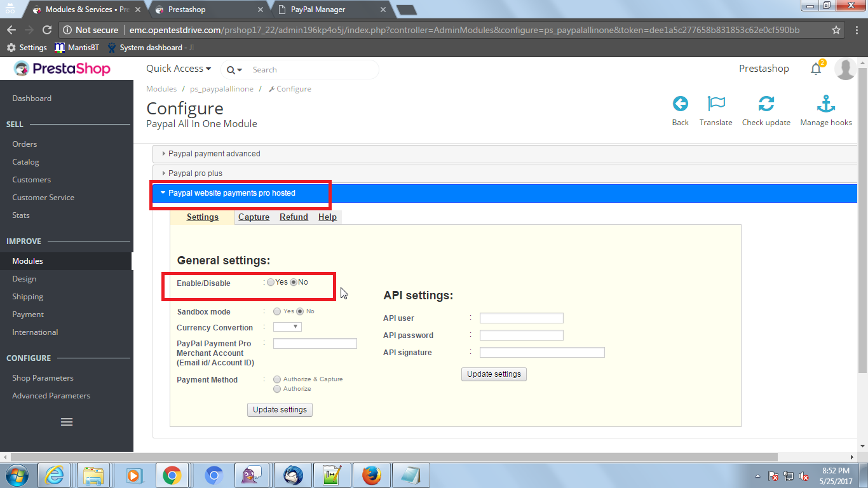Screen dimensions: 868x488
Task: Open the Quick Access dropdown
Action: coord(179,69)
